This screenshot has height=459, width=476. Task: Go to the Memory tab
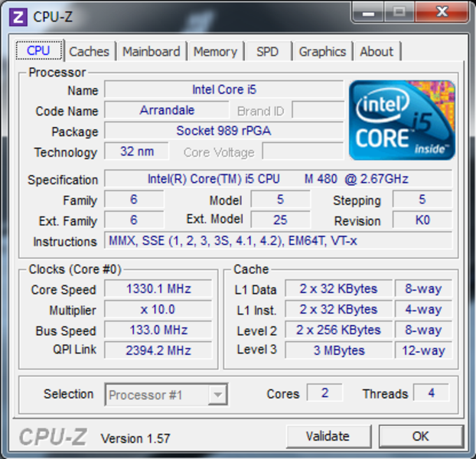215,51
